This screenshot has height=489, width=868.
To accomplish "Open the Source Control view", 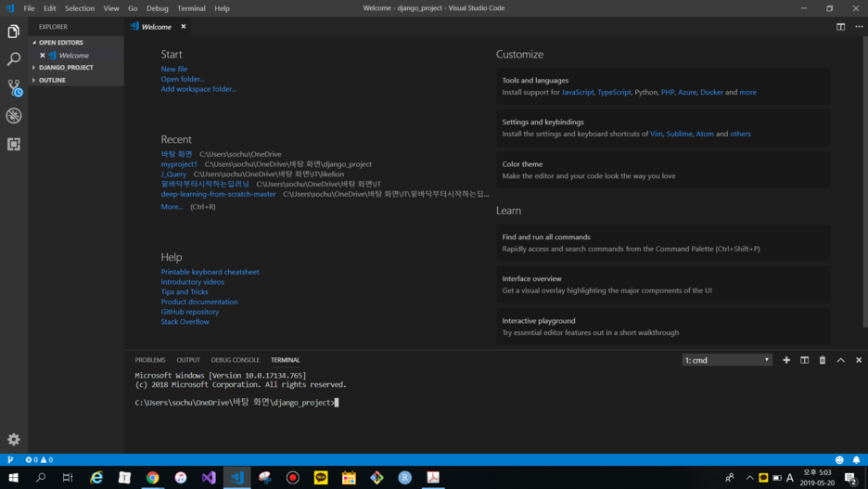I will [14, 87].
